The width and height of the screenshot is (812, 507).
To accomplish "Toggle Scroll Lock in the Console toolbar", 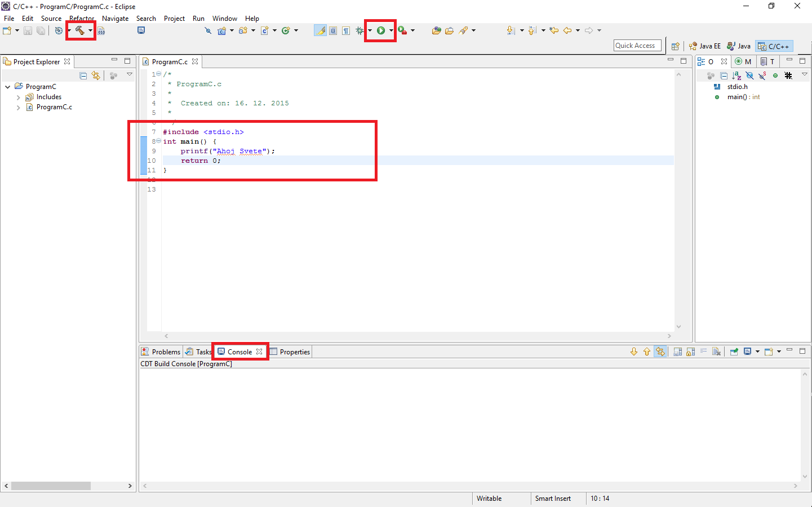I will 690,351.
